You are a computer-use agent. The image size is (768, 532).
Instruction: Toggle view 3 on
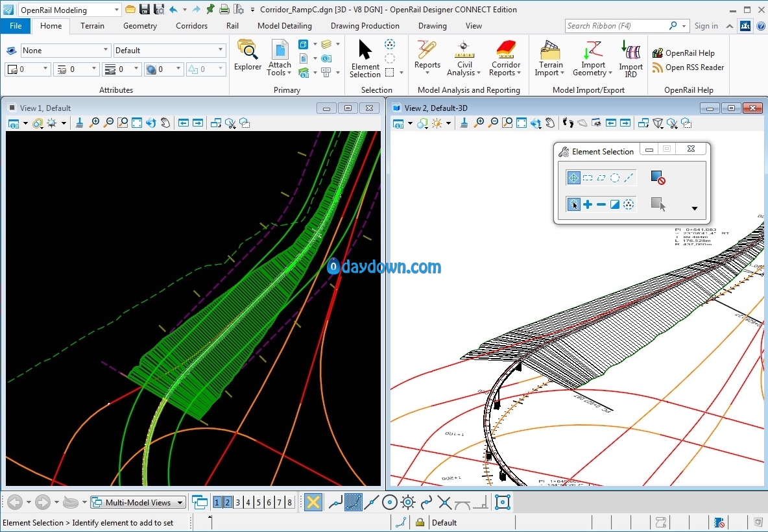238,502
